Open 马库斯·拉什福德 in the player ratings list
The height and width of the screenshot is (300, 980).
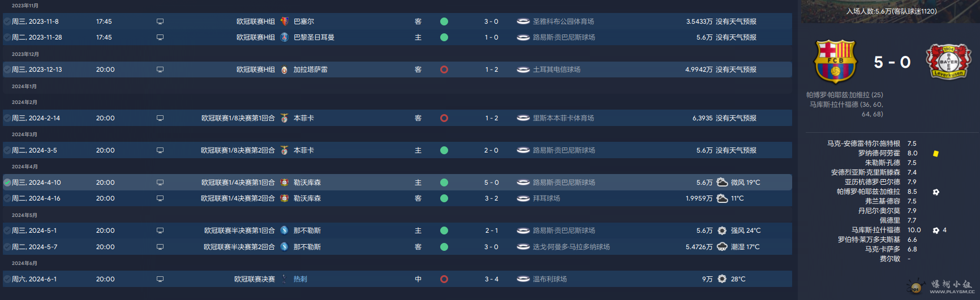pos(875,230)
